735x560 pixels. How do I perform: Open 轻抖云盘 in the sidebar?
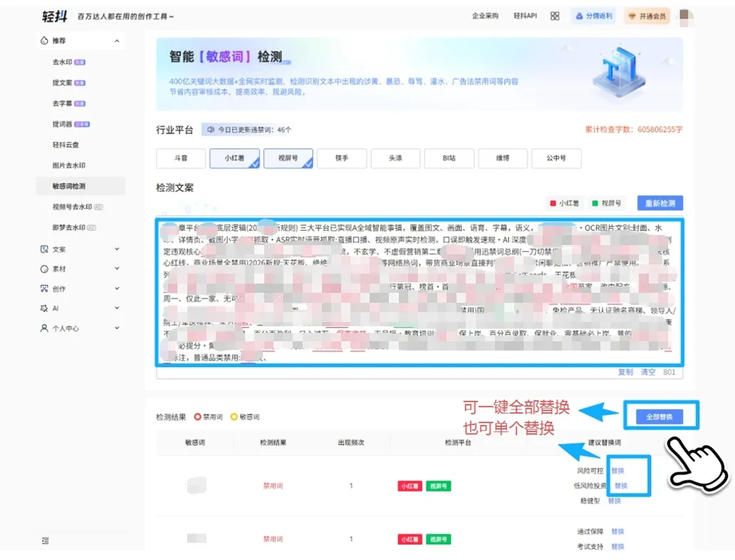click(x=66, y=145)
